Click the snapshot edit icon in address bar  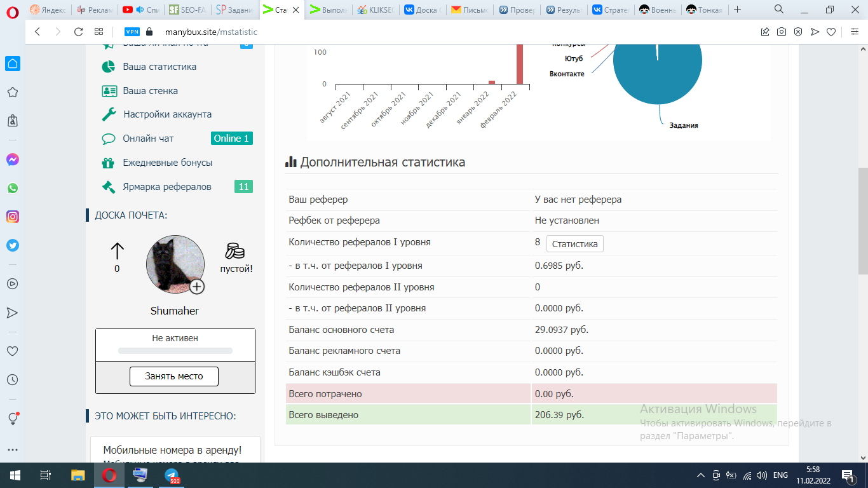(765, 32)
